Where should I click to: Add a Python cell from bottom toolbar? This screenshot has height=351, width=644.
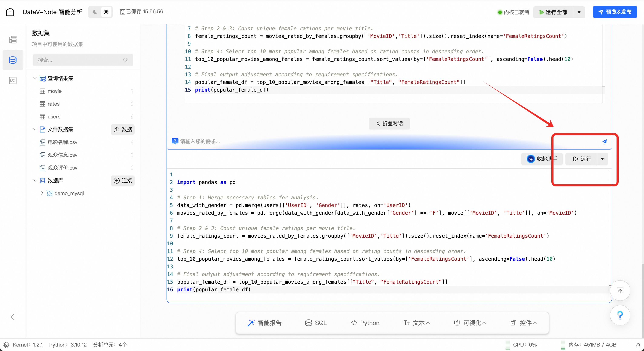point(365,323)
